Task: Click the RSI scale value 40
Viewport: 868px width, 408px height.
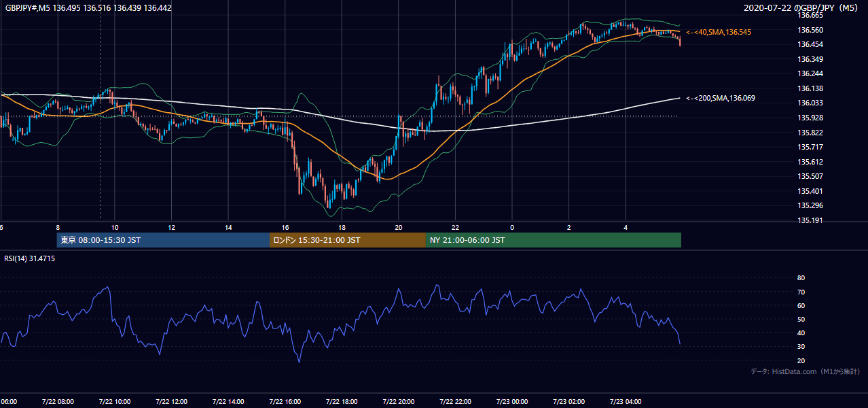Action: (x=801, y=333)
